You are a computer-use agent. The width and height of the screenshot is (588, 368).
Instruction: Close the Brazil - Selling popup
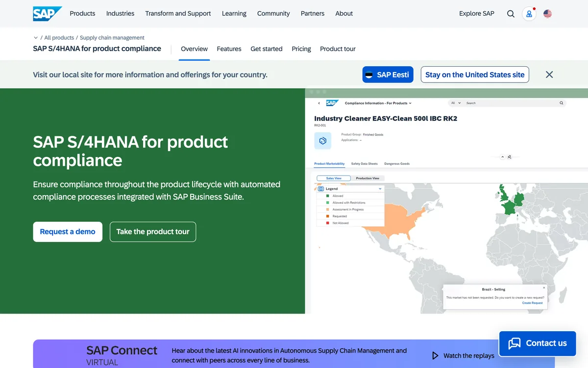click(x=544, y=288)
